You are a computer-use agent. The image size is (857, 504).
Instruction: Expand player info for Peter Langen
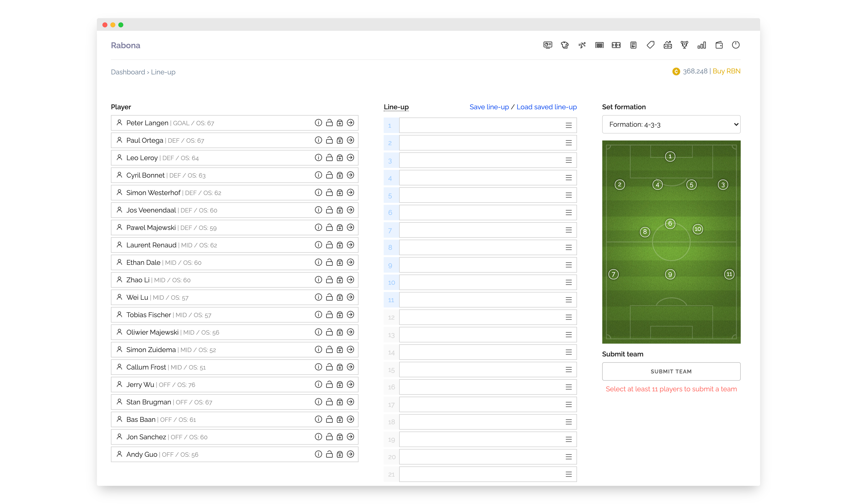click(x=318, y=123)
